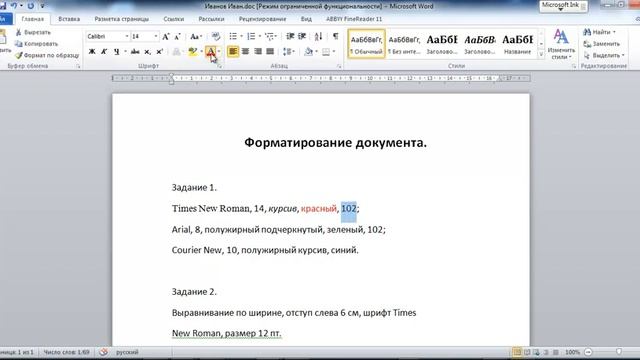Image resolution: width=640 pixels, height=360 pixels.
Task: Apply the Название (Title) style
Action: 518,44
